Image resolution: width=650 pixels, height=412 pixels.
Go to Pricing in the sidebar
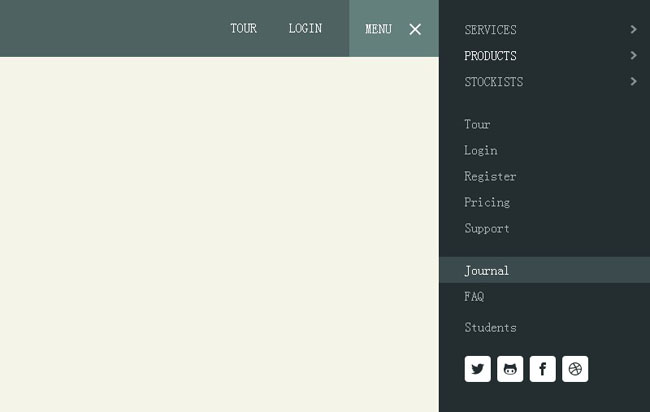(487, 202)
